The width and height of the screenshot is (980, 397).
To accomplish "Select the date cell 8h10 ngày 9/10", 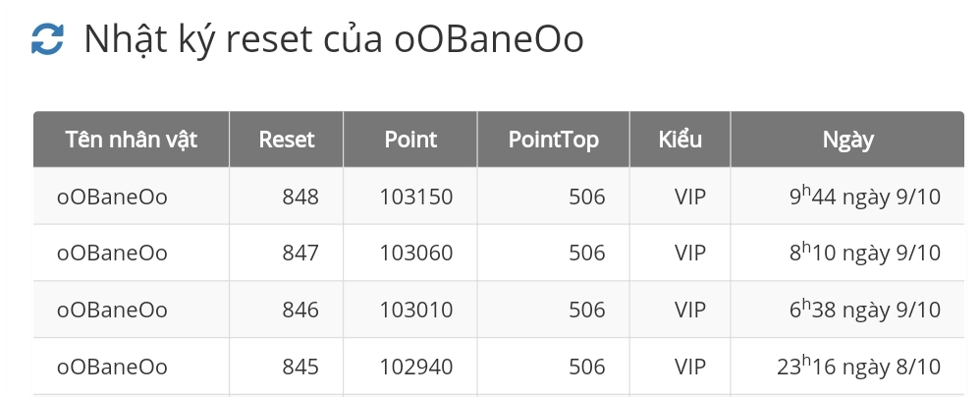I will click(x=865, y=254).
